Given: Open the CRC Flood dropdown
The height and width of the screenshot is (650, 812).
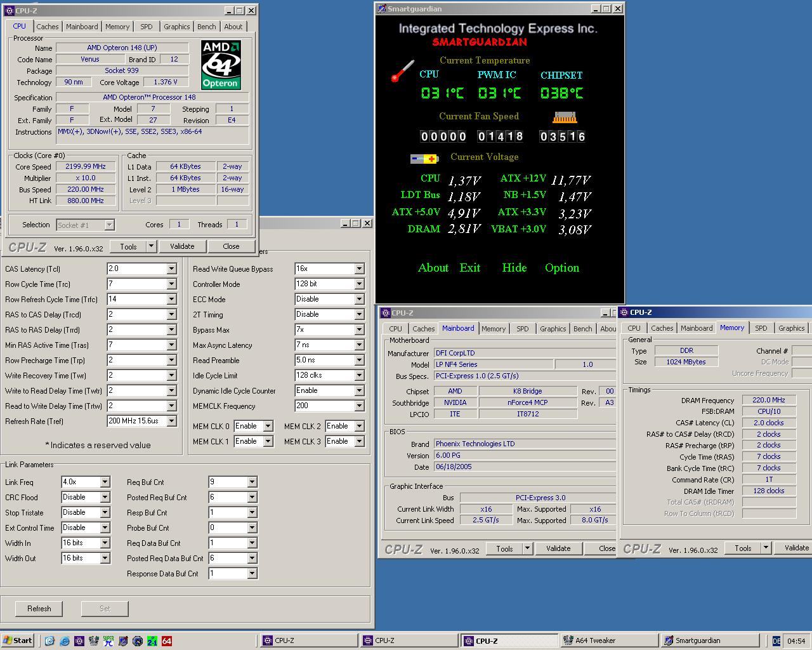Looking at the screenshot, I should (x=105, y=497).
